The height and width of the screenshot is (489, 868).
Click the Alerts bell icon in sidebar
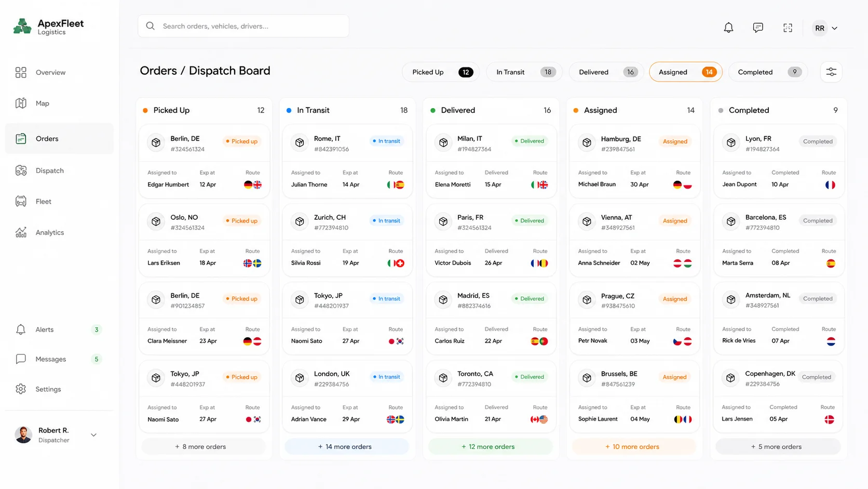coord(21,329)
